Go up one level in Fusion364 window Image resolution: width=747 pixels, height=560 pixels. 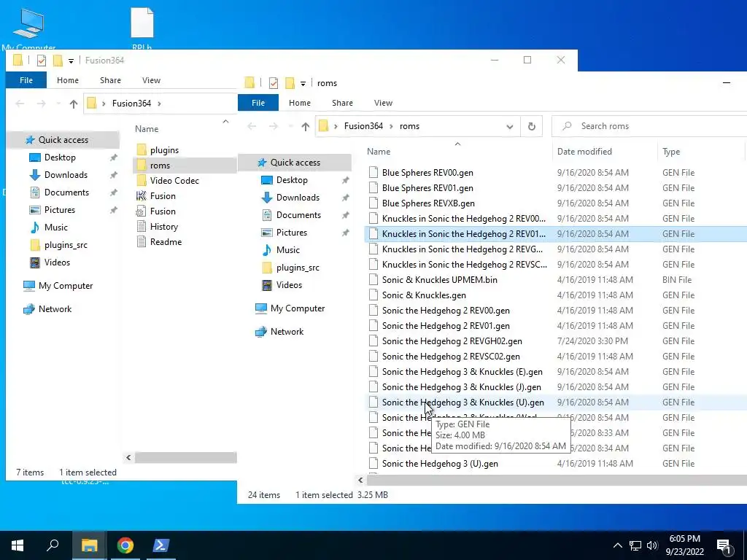click(74, 104)
